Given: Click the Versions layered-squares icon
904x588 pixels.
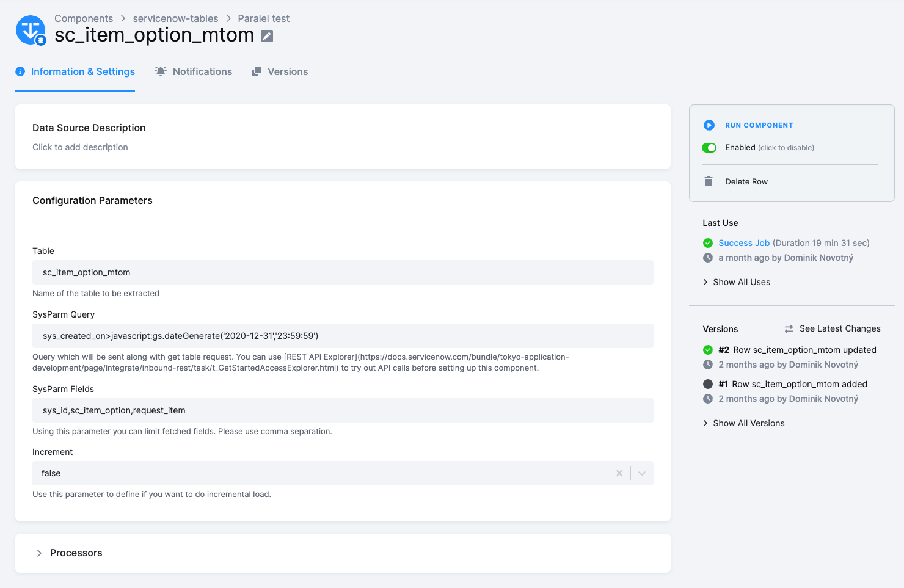Looking at the screenshot, I should coord(257,71).
